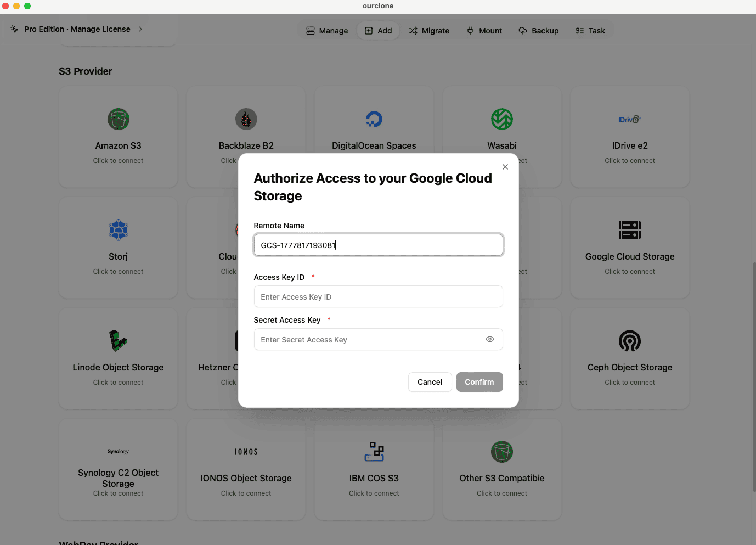Close the authorization dialog with X
Image resolution: width=756 pixels, height=545 pixels.
505,167
